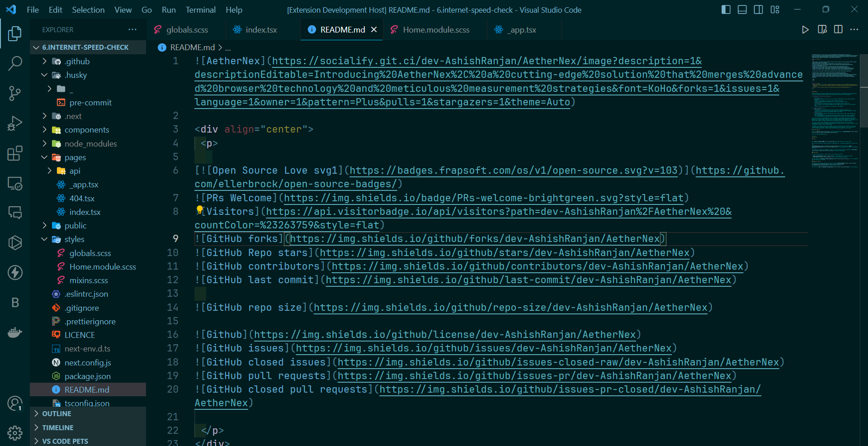Open editor More Actions ellipsis
Screen dimensions: 868x446
point(854,29)
